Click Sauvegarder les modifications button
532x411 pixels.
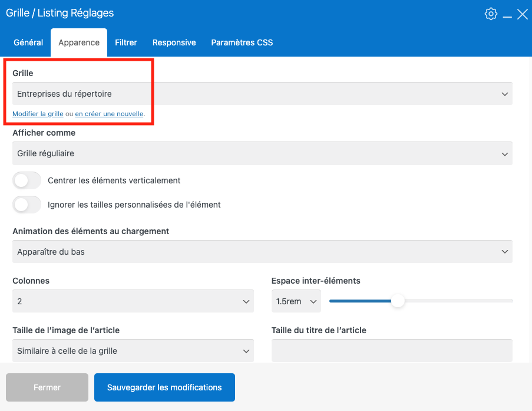[164, 387]
